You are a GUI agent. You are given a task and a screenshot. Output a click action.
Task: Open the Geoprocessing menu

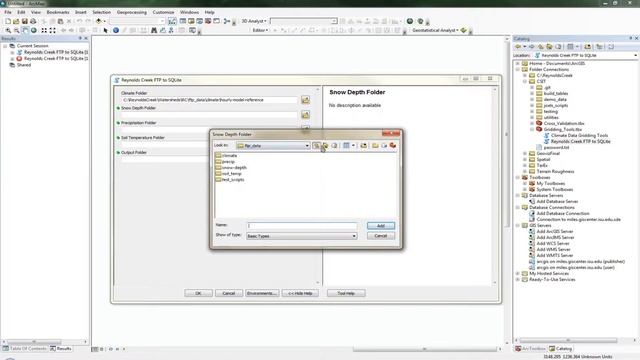coord(131,13)
